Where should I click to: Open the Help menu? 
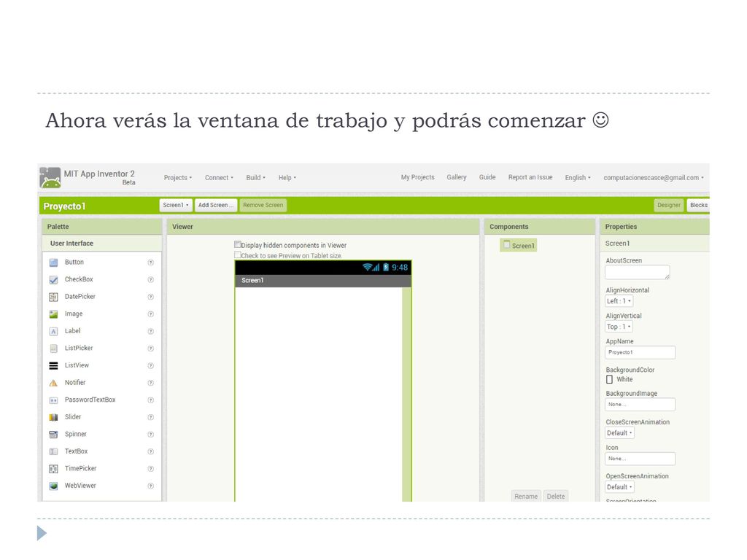[287, 178]
